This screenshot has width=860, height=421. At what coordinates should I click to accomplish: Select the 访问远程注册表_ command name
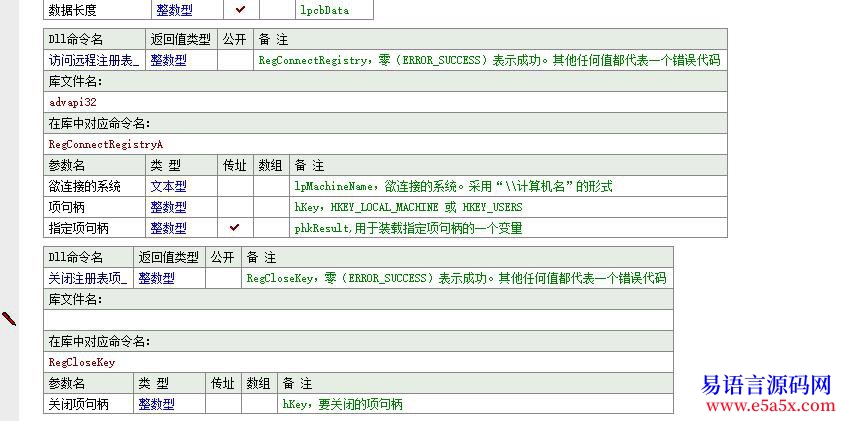(94, 60)
